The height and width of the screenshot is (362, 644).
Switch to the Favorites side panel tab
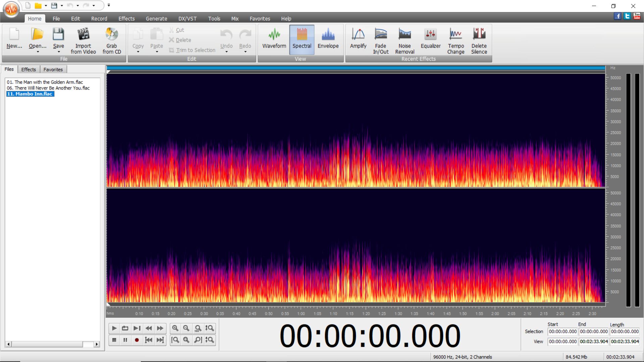53,69
